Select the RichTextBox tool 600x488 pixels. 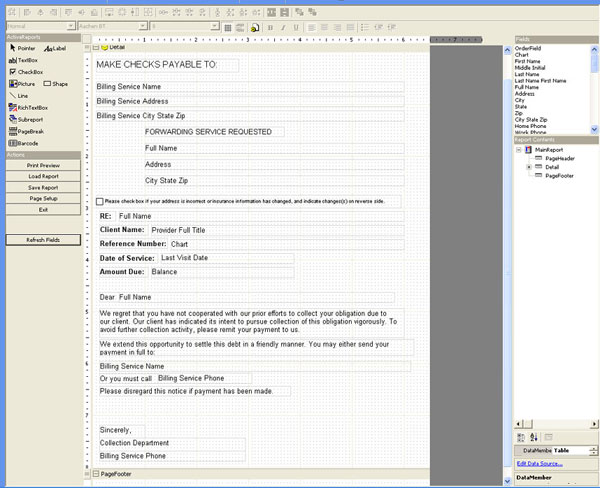(x=28, y=107)
